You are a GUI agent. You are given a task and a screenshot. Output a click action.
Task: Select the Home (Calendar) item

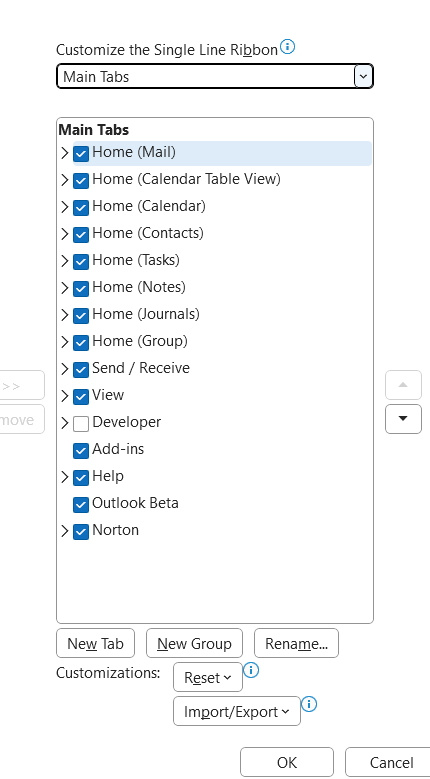pyautogui.click(x=149, y=206)
